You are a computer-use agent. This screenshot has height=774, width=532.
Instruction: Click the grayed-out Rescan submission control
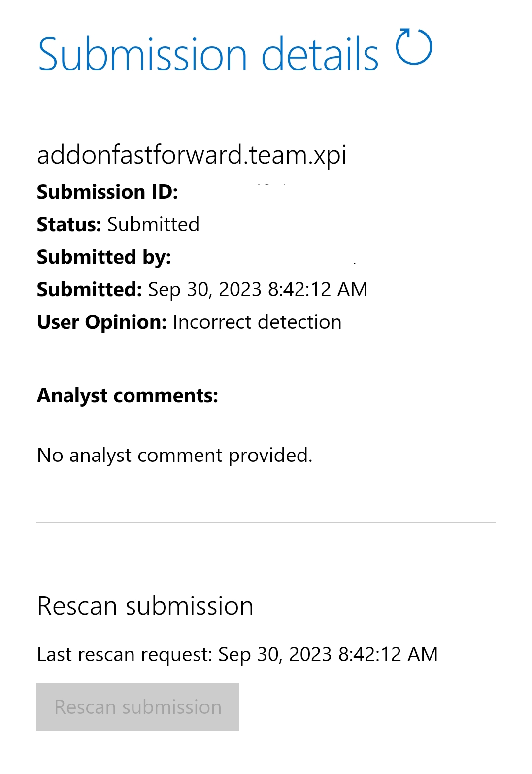(137, 706)
